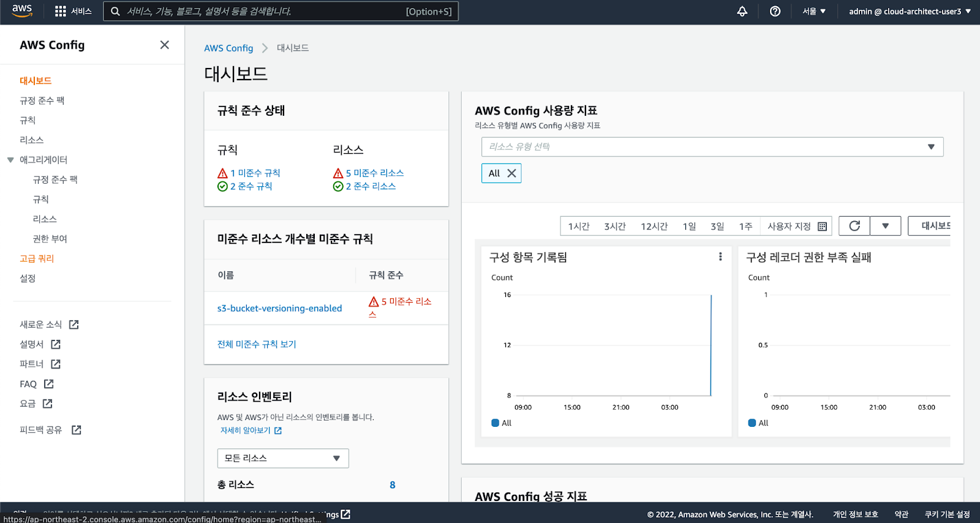980x523 pixels.
Task: Click the external link icon beside 파트너
Action: coord(56,364)
